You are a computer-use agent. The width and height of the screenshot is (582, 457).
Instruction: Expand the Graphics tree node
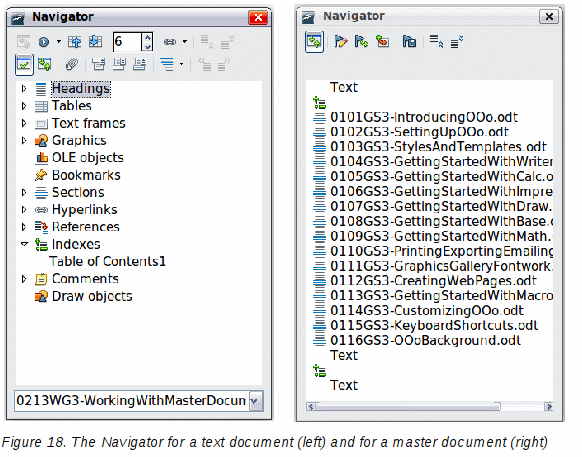pos(24,140)
